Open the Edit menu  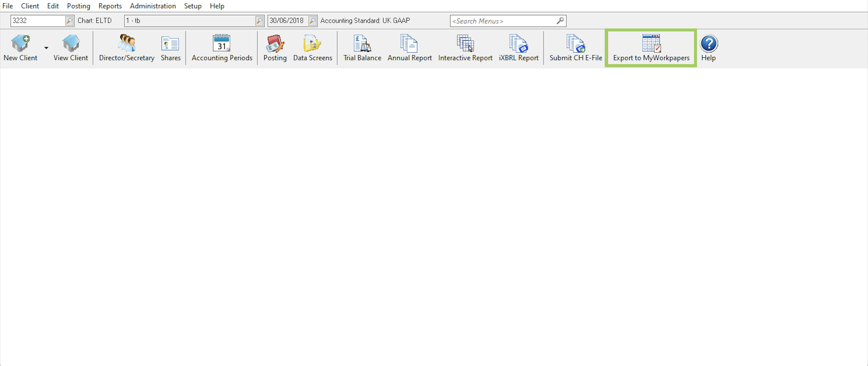(53, 6)
